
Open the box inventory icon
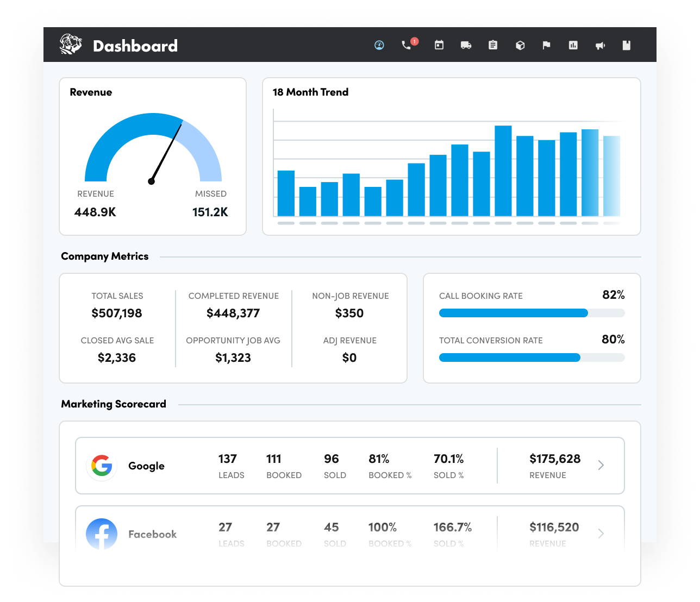(520, 46)
